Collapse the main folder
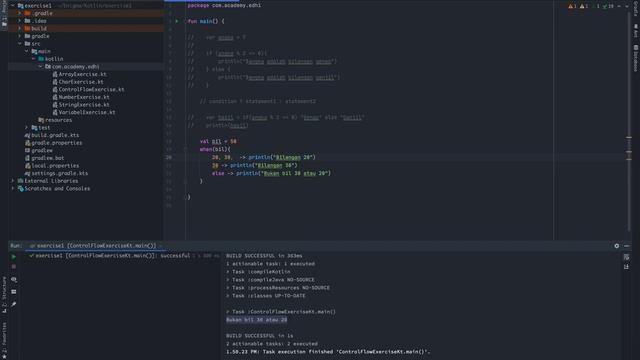 click(27, 51)
